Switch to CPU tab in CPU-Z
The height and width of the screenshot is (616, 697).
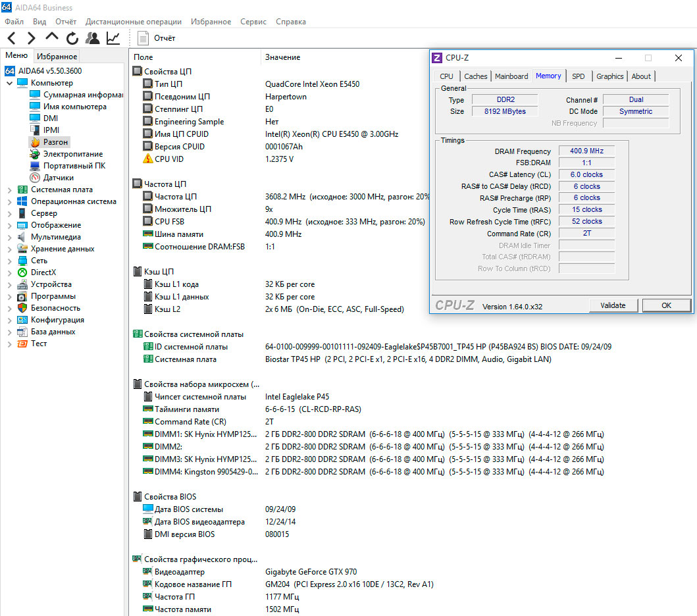click(446, 76)
